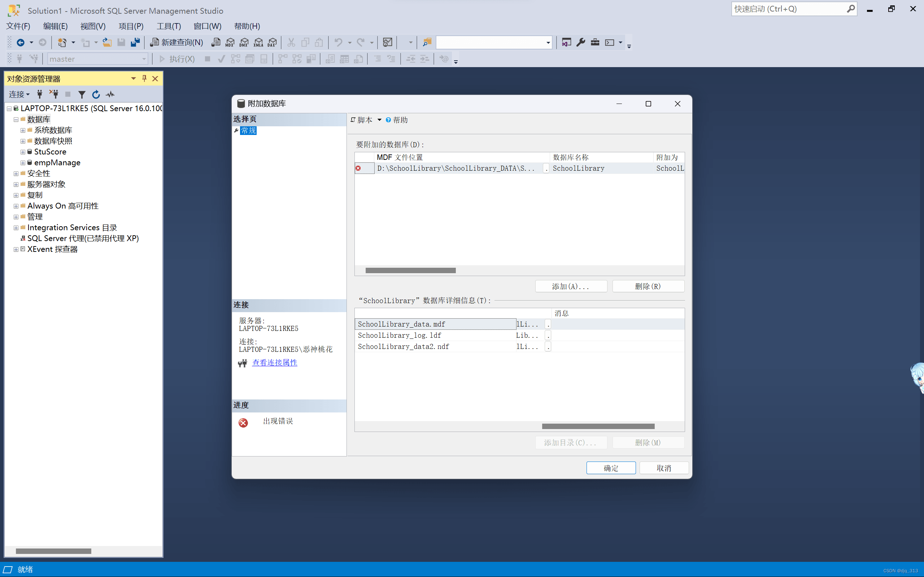The width and height of the screenshot is (924, 577).
Task: Open the empty toolbar search combo box
Action: click(x=548, y=42)
